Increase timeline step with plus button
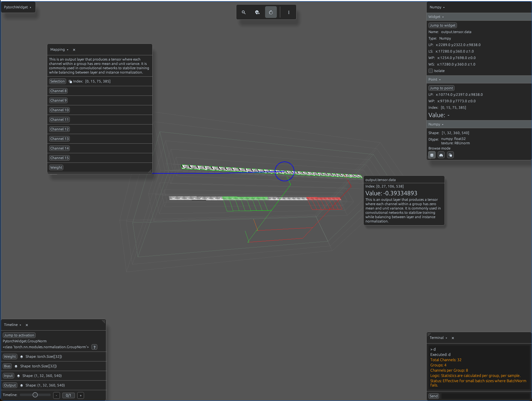532x401 pixels. (81, 395)
